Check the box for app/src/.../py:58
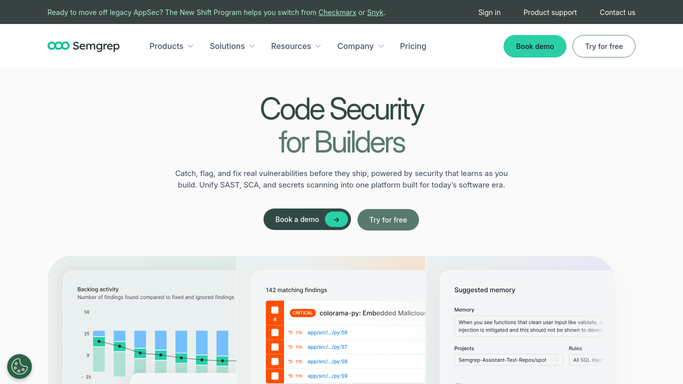This screenshot has width=683, height=384. tap(275, 361)
